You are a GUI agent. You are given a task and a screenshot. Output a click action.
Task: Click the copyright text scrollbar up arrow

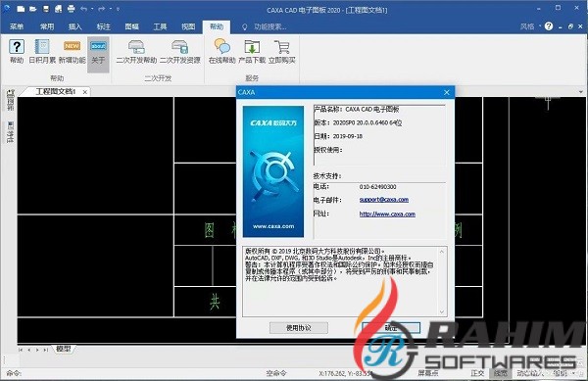pyautogui.click(x=442, y=252)
